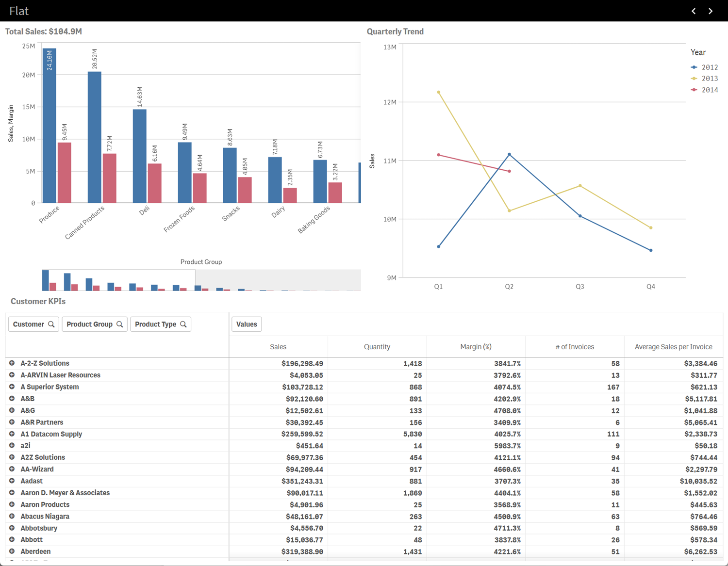The image size is (728, 566).
Task: Toggle the 2012 series in the legend
Action: click(x=709, y=67)
